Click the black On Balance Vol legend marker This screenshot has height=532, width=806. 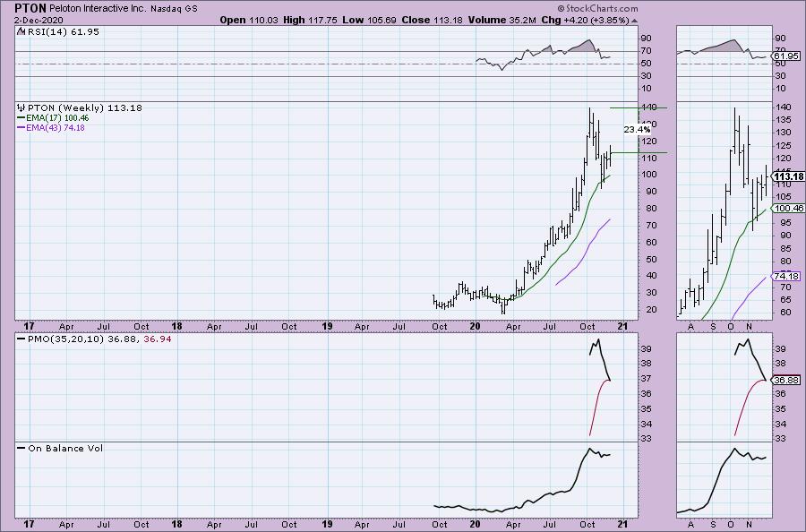(x=21, y=448)
